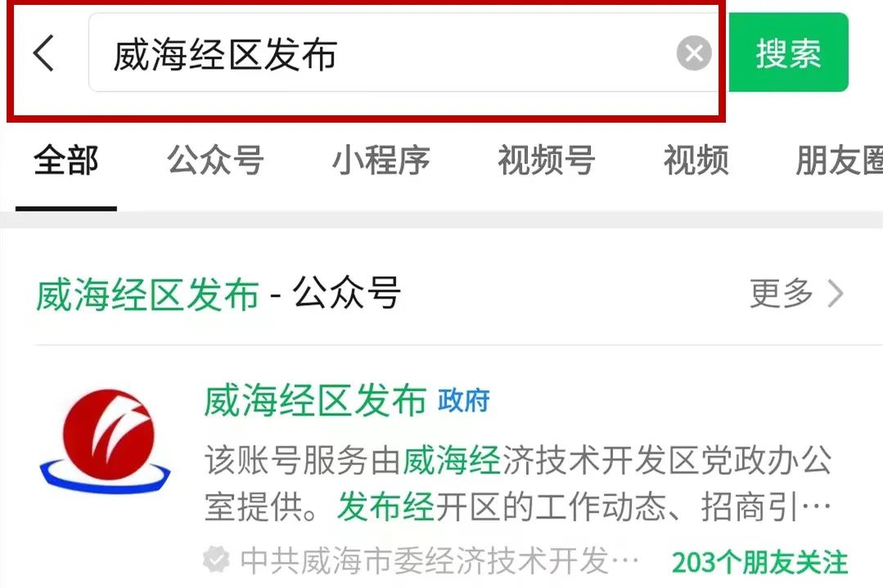Switch to the 视频号 tab
The height and width of the screenshot is (588, 883).
546,160
